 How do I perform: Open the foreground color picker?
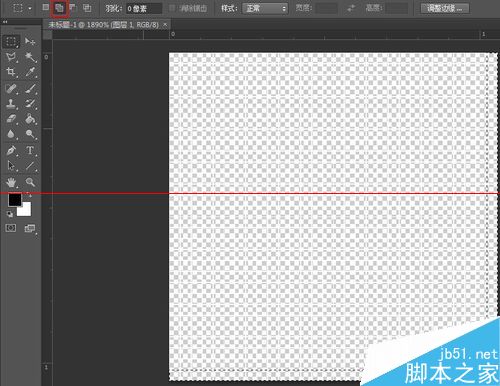pyautogui.click(x=15, y=200)
